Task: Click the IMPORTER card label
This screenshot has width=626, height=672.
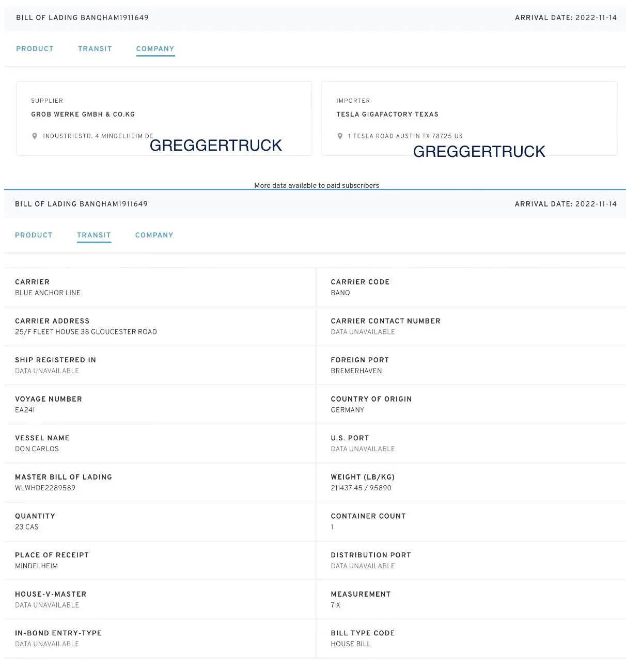Action: click(353, 101)
